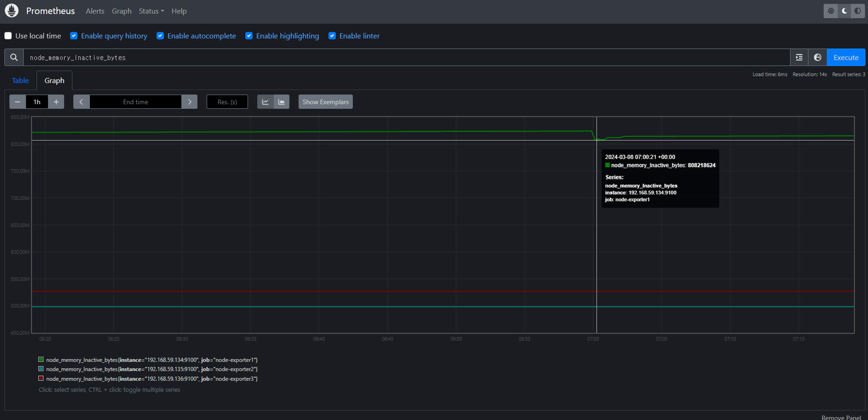
Task: Go to next end time arrow
Action: (x=190, y=102)
